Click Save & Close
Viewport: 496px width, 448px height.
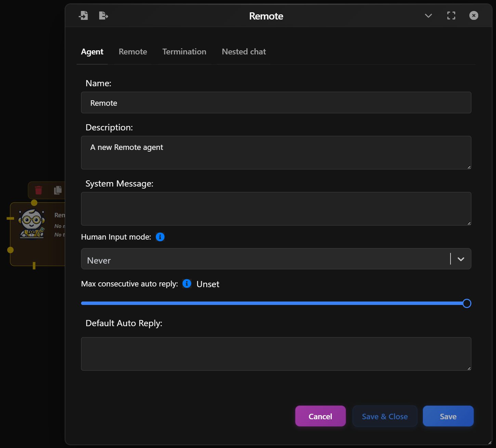(384, 416)
